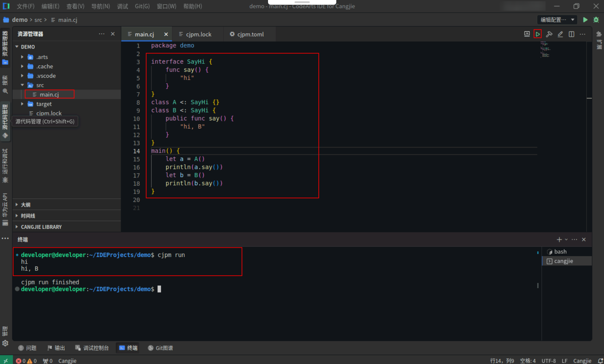
Task: Collapse the DEMO project root
Action: tap(17, 46)
